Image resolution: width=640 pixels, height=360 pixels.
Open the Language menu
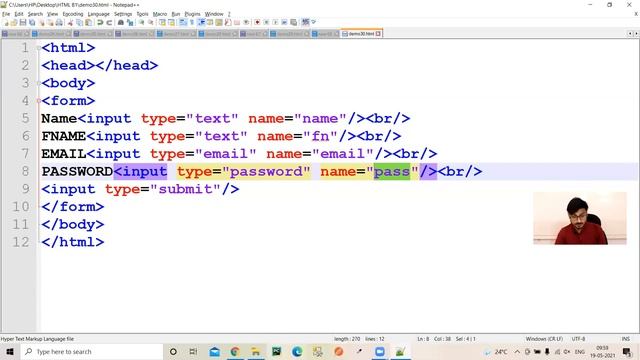98,14
